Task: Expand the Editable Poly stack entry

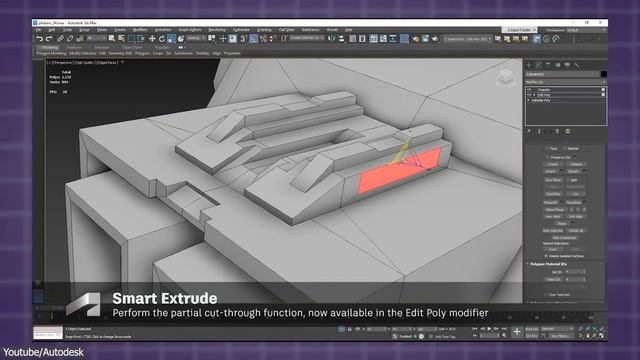Action: click(x=529, y=100)
